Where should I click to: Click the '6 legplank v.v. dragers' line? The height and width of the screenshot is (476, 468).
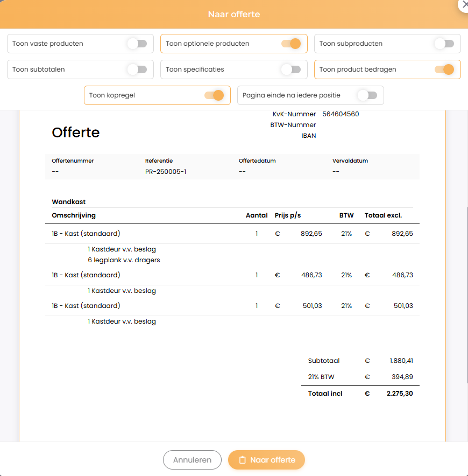click(124, 260)
